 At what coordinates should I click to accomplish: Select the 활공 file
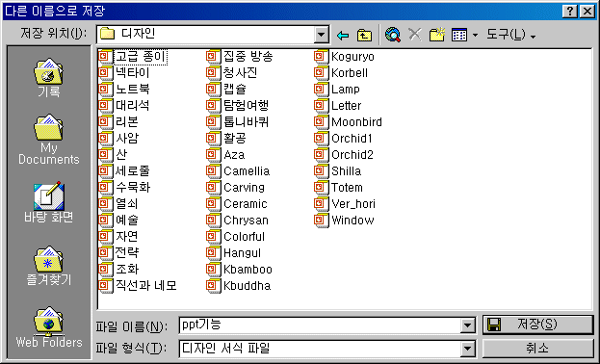tap(226, 138)
